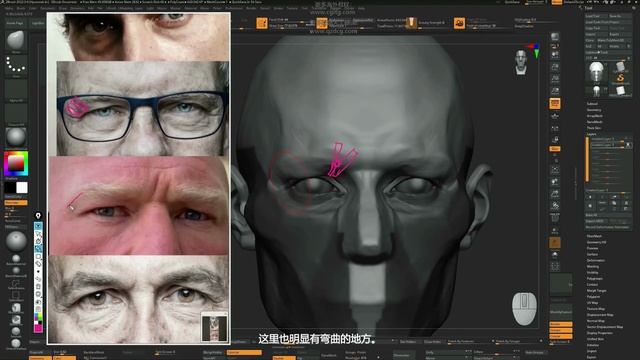Viewport: 640px width, 360px height.
Task: Click the LightBox button
Action: (38, 23)
